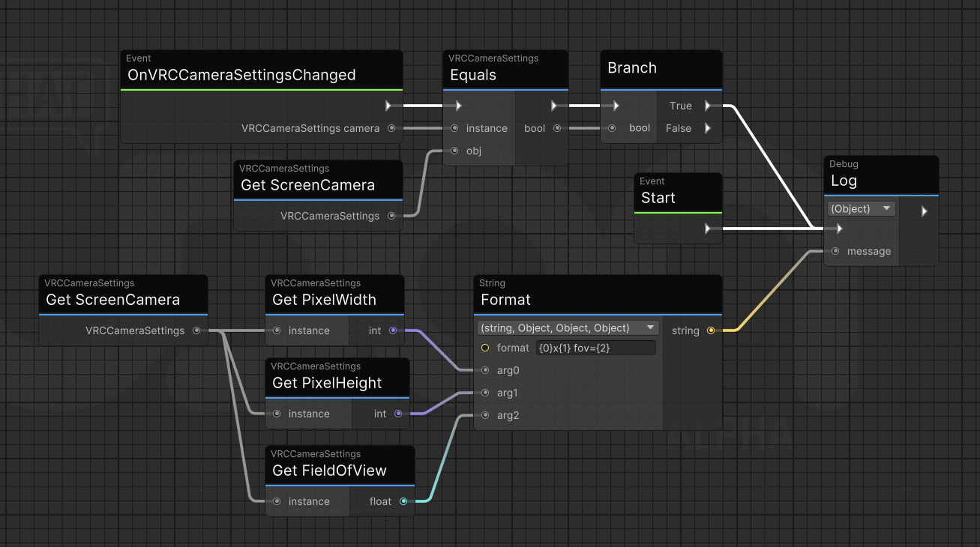Click the OnVRCCameraSettingsChanged flow output arrow
Viewport: 980px width, 547px height.
pyautogui.click(x=388, y=106)
